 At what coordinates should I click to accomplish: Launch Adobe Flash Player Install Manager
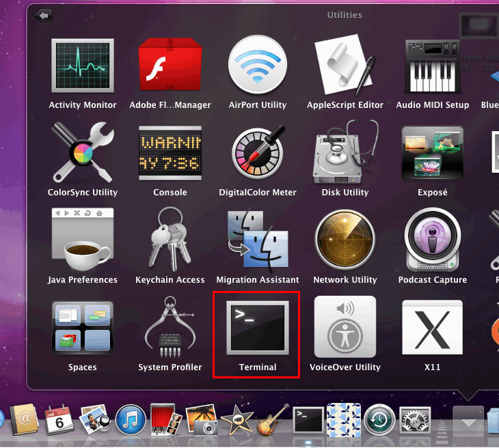pyautogui.click(x=170, y=65)
